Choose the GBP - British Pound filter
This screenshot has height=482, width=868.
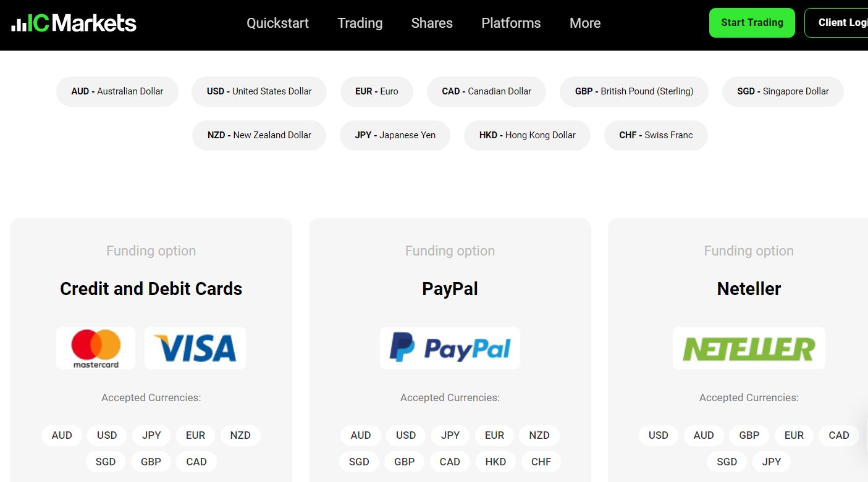tap(634, 91)
